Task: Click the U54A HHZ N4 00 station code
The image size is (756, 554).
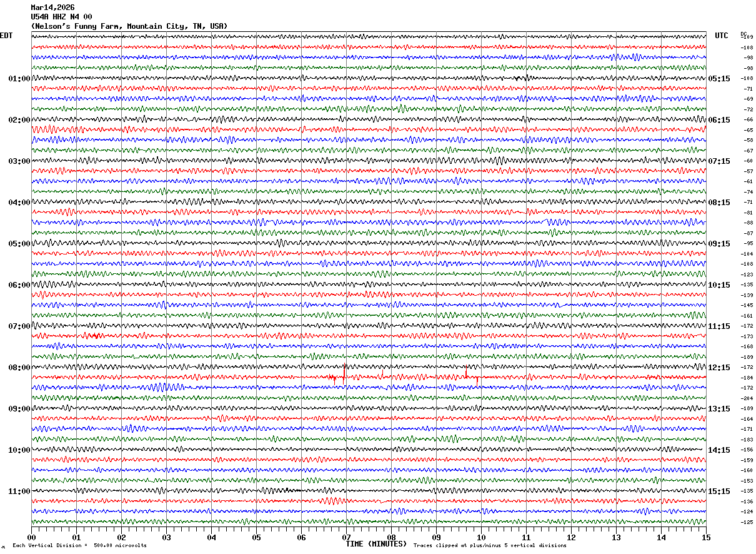Action: click(x=61, y=17)
